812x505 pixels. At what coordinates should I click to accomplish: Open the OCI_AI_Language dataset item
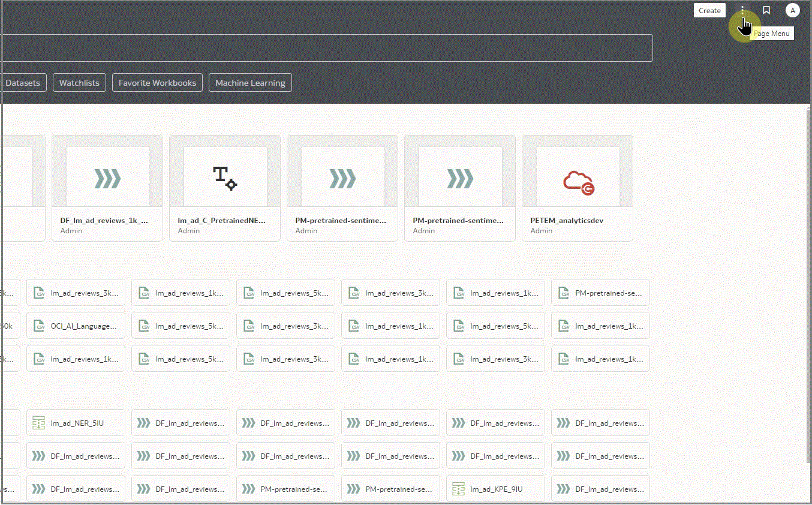point(83,326)
